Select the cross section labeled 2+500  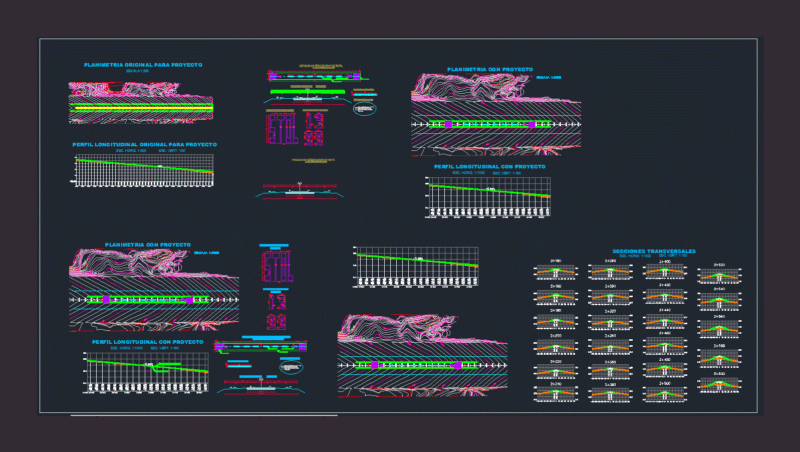click(x=664, y=392)
